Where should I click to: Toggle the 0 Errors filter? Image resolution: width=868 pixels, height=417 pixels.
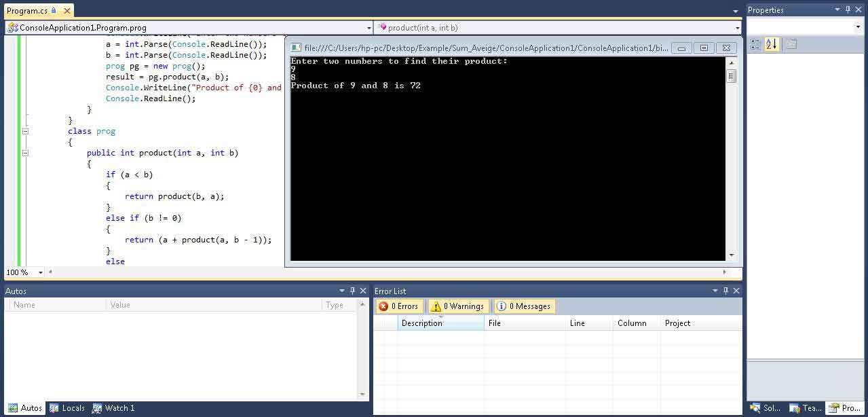(x=399, y=306)
